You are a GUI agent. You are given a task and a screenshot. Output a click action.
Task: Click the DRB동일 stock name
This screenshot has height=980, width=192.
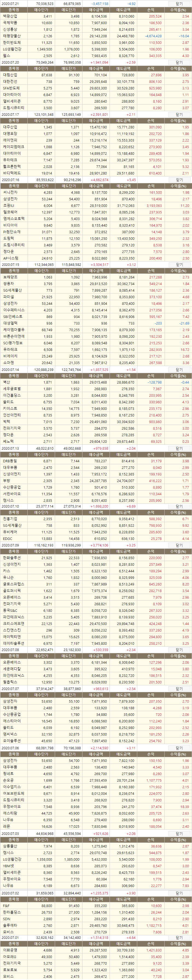[x=10, y=461]
